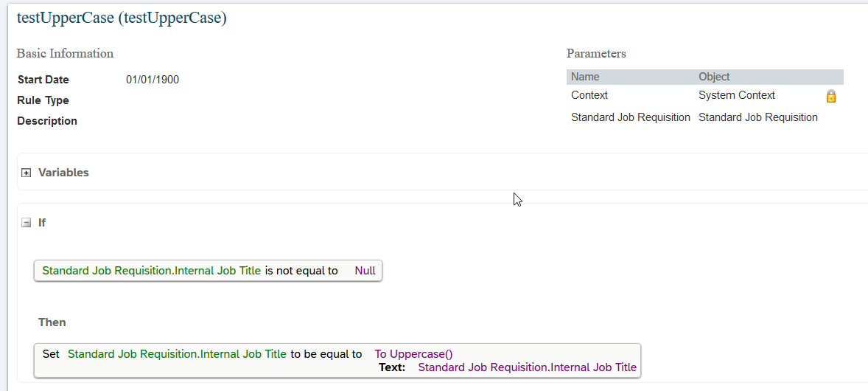Click the Start Date value 01/01/1900

pos(153,80)
